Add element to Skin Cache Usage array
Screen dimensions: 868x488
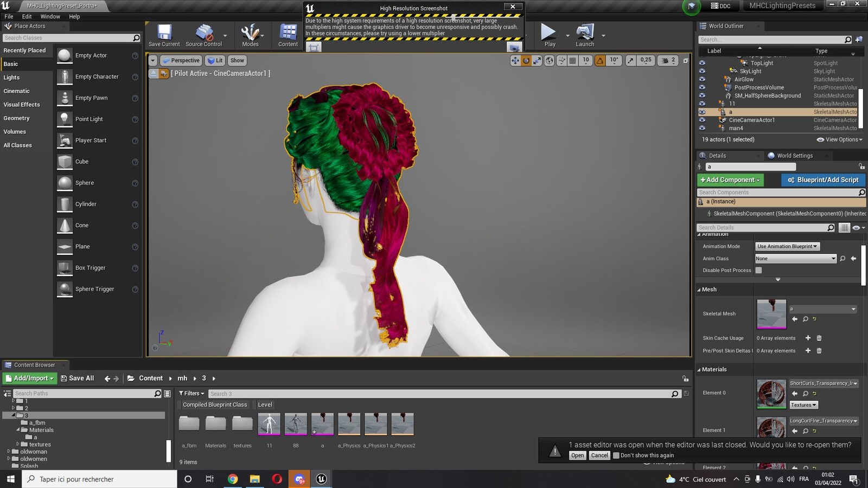pos(808,338)
